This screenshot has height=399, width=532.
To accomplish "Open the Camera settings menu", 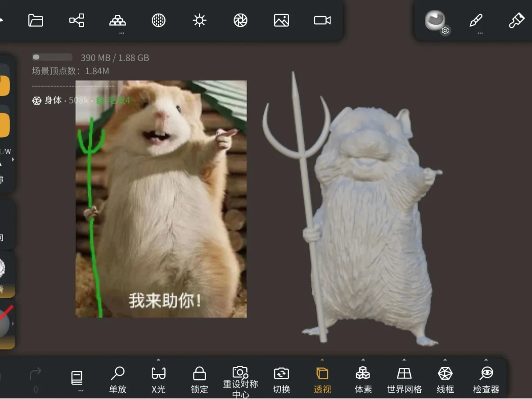I will [x=322, y=20].
